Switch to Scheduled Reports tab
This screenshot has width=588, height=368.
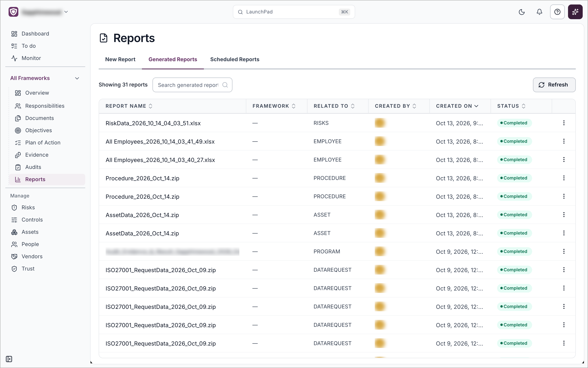235,59
